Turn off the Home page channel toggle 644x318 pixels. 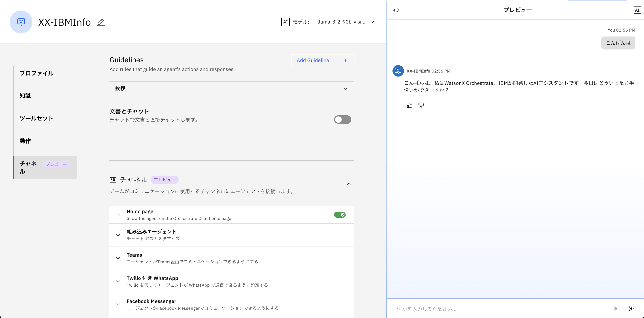(340, 215)
